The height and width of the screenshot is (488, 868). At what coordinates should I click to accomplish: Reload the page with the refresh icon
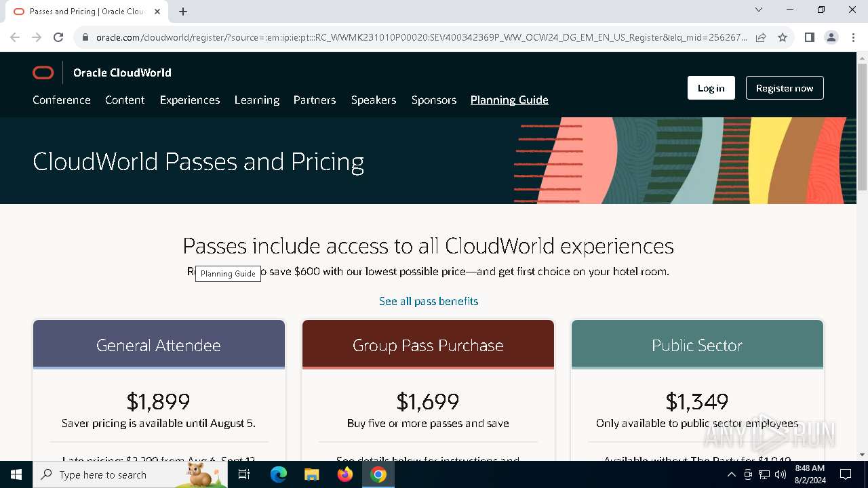[58, 37]
